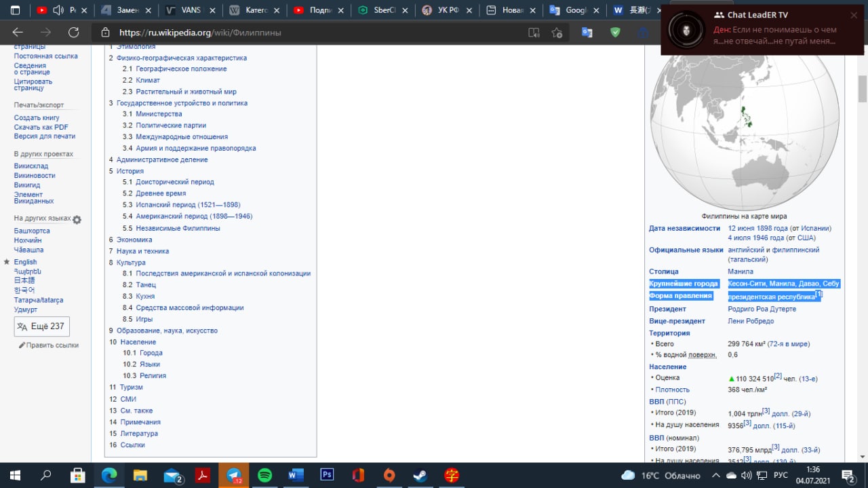Open the Edge tab actions menu icon
The image size is (868, 488).
click(x=15, y=10)
